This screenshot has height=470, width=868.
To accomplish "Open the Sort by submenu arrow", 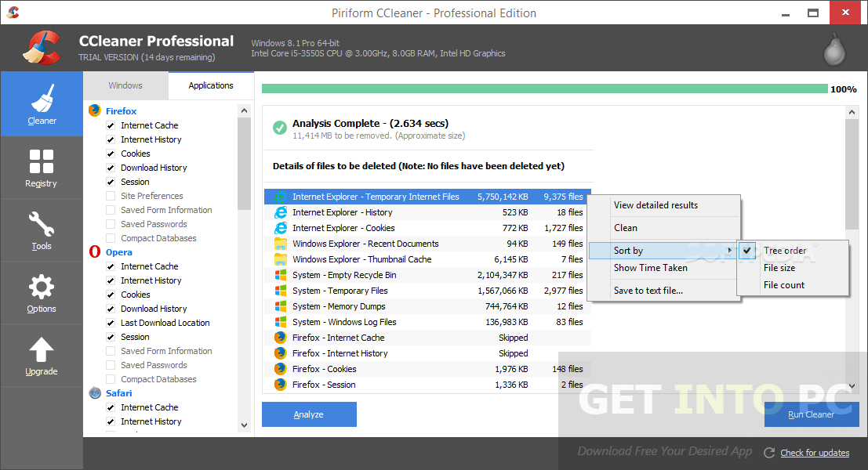I will [731, 251].
